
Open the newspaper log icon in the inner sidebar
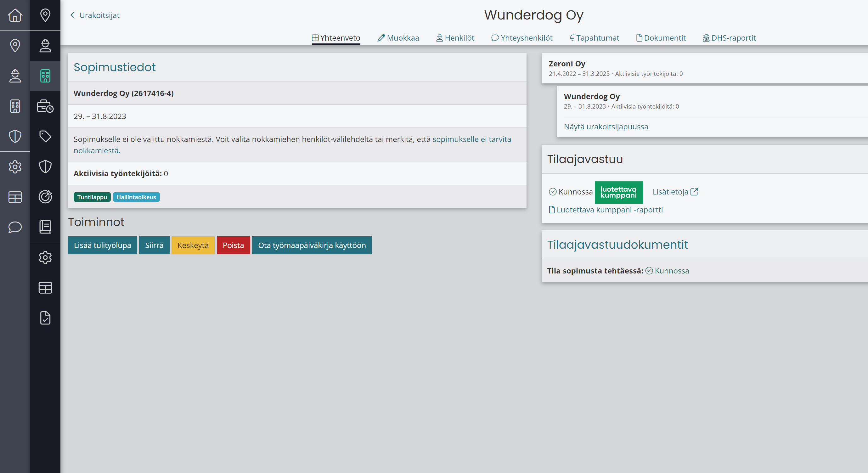tap(45, 228)
